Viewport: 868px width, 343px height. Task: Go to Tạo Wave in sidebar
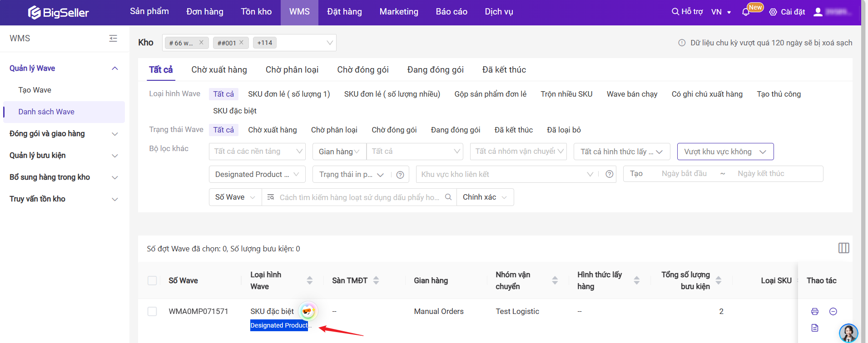click(35, 90)
